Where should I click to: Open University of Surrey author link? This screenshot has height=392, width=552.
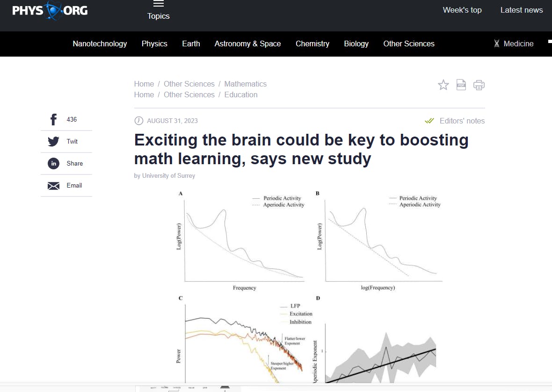(x=168, y=175)
